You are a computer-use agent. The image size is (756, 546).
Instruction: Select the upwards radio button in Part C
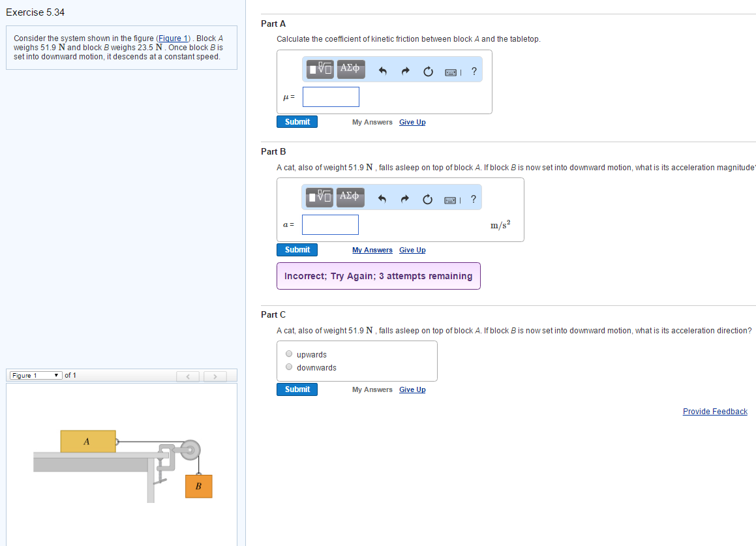pos(289,353)
